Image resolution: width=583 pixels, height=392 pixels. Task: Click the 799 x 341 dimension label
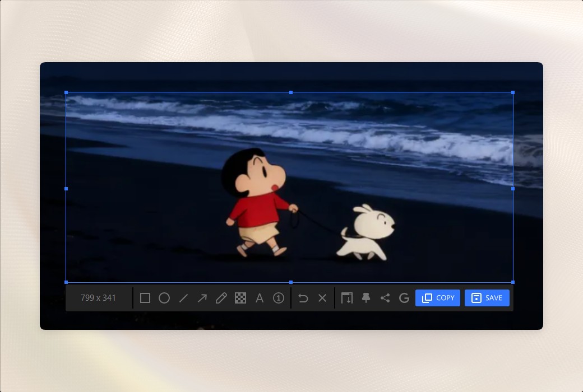point(98,298)
